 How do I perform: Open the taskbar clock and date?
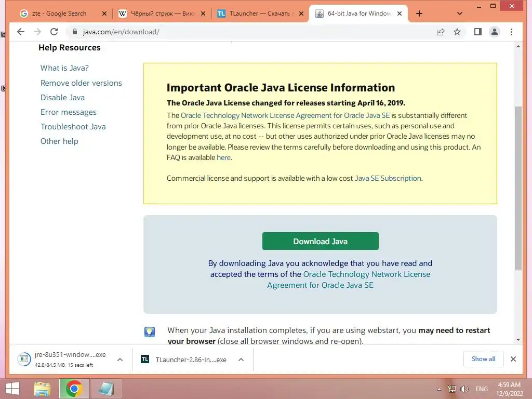(509, 389)
